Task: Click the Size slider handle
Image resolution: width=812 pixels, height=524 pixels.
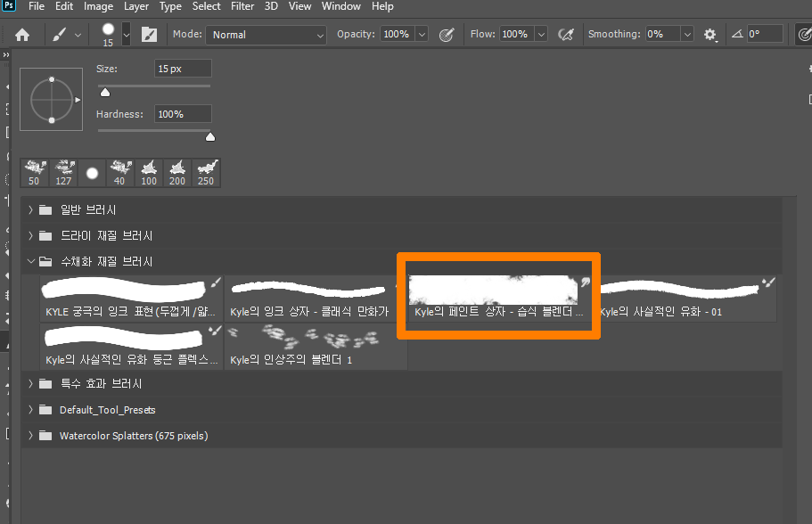Action: pos(105,92)
